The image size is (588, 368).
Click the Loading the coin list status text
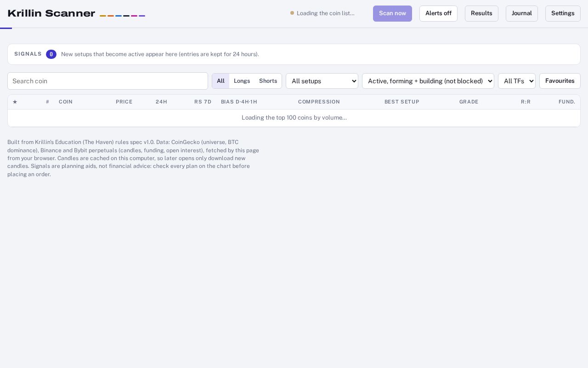pos(326,13)
